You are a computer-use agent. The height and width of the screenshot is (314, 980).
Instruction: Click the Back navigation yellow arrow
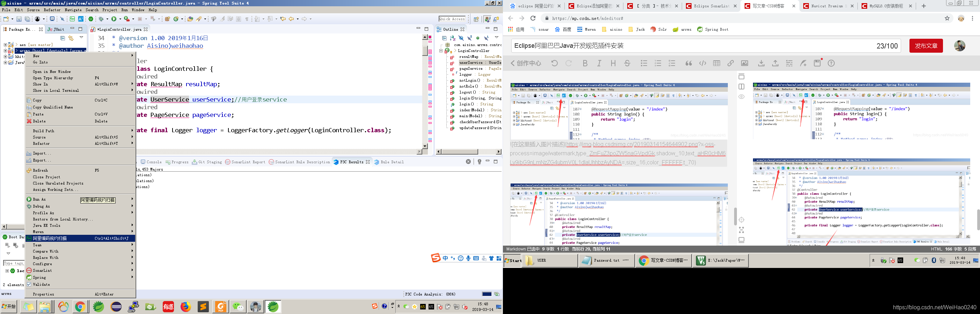291,18
